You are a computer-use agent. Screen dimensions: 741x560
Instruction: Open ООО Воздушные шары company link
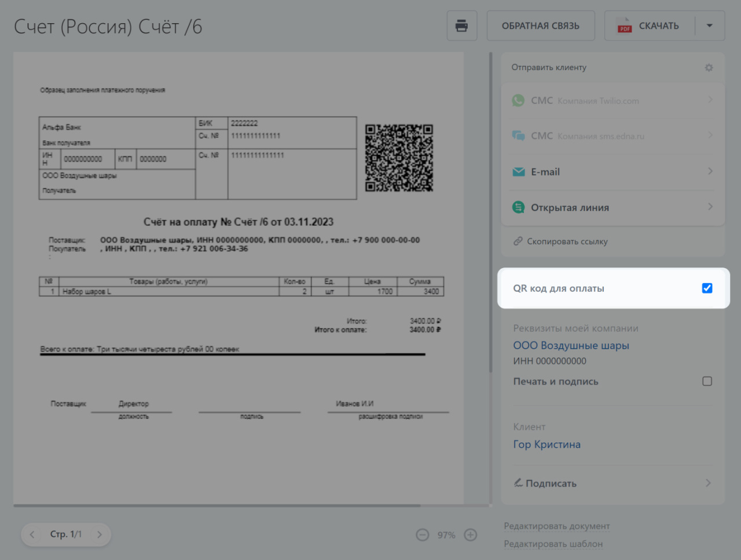pos(571,345)
